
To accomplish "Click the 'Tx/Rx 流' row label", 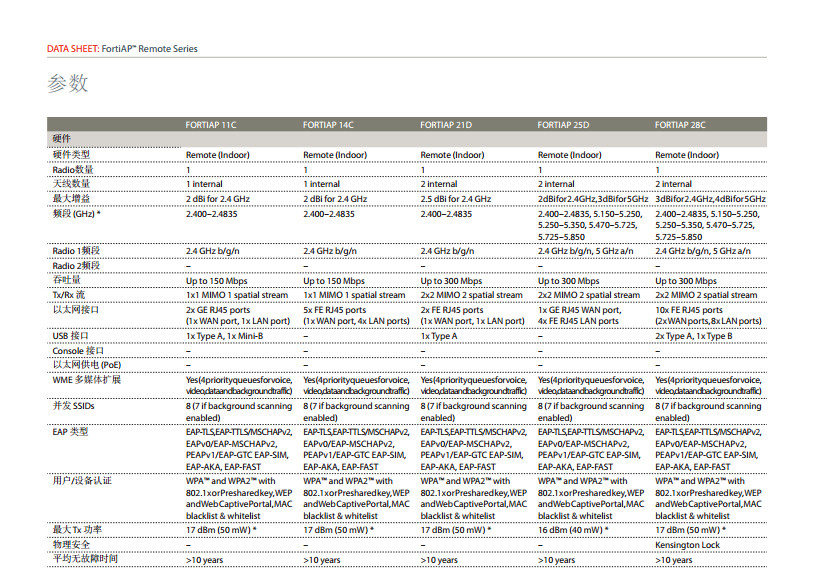I will [x=68, y=295].
